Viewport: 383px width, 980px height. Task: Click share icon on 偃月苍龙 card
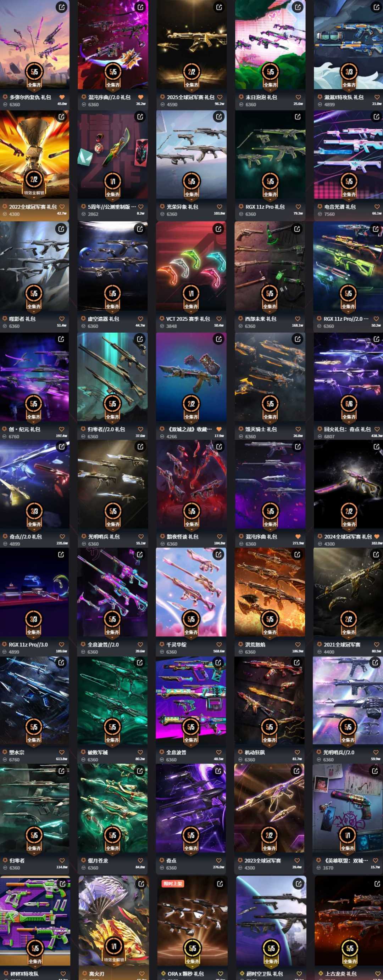(x=140, y=771)
